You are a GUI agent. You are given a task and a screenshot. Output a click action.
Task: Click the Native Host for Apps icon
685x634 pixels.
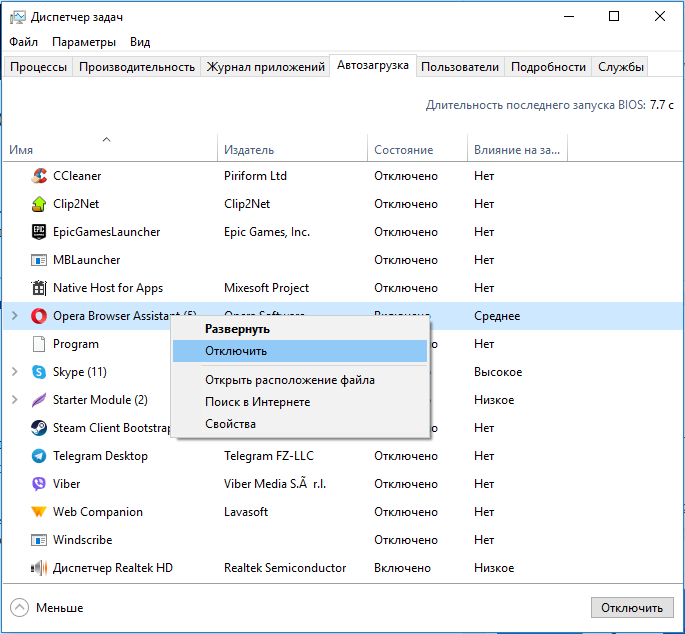pos(39,288)
